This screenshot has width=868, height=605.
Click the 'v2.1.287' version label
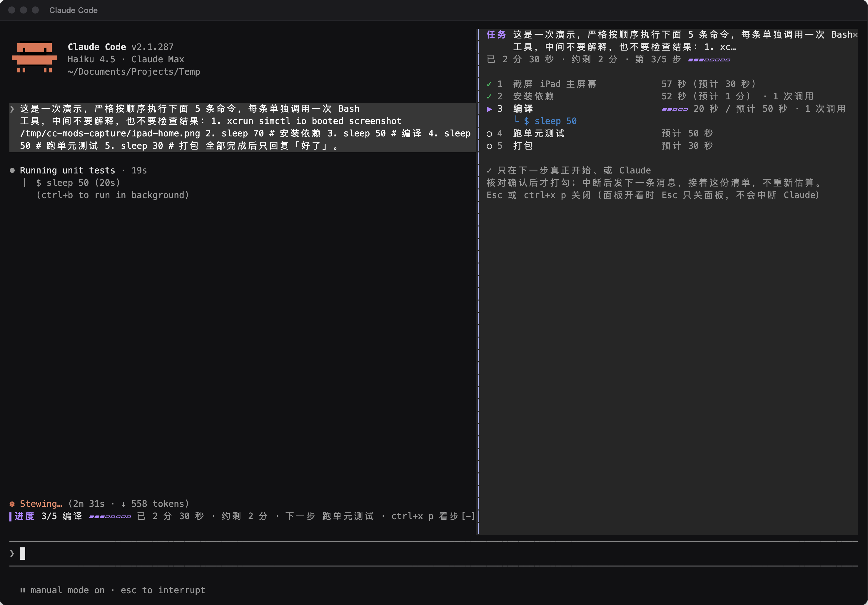pos(152,47)
